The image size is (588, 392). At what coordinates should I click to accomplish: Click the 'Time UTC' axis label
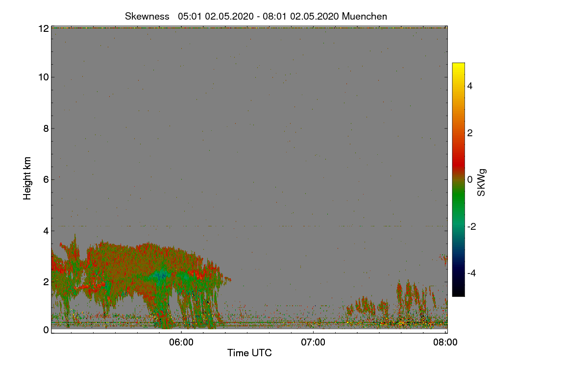coord(249,353)
